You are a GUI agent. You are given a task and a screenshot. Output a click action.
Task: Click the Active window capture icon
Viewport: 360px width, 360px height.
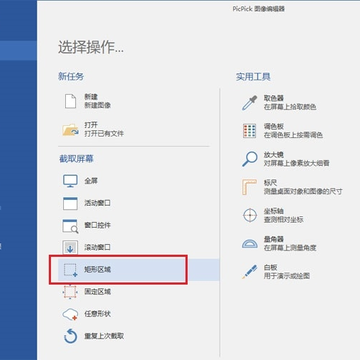pos(70,203)
